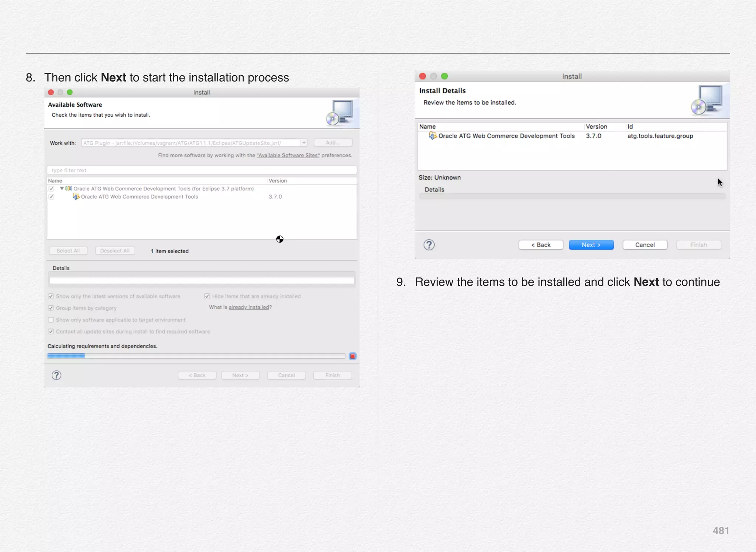Viewport: 756px width, 552px height.
Task: Click Back in Available Software dialog
Action: (x=197, y=375)
